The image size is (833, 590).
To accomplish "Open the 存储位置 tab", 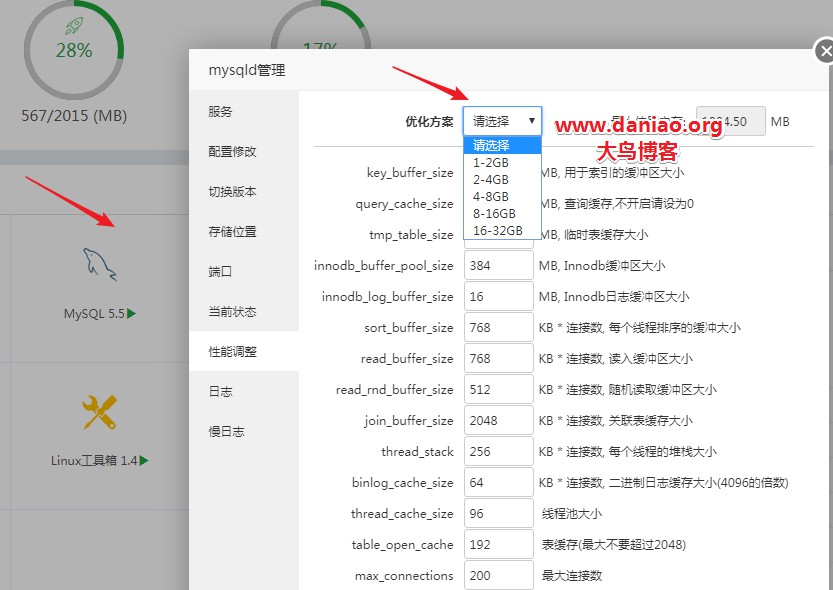I will pos(244,232).
